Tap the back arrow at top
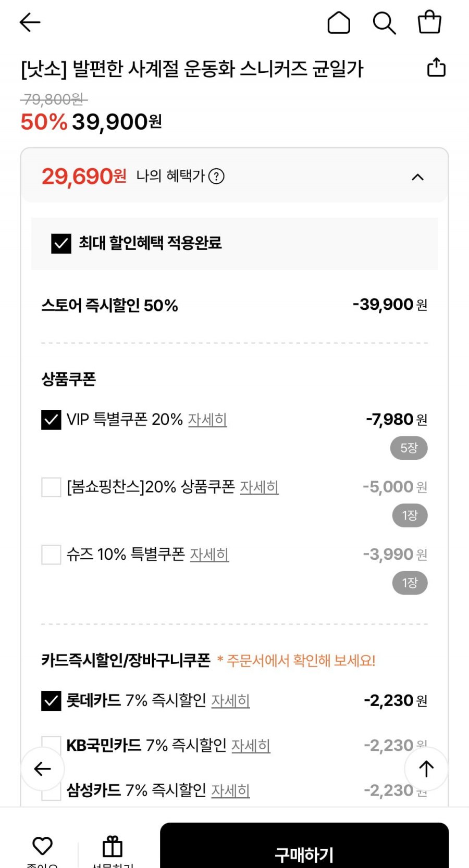 30,22
